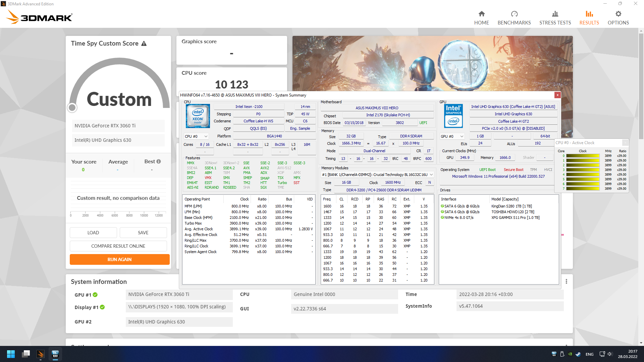644x362 pixels.
Task: Switch to the Results tab
Action: [x=589, y=17]
